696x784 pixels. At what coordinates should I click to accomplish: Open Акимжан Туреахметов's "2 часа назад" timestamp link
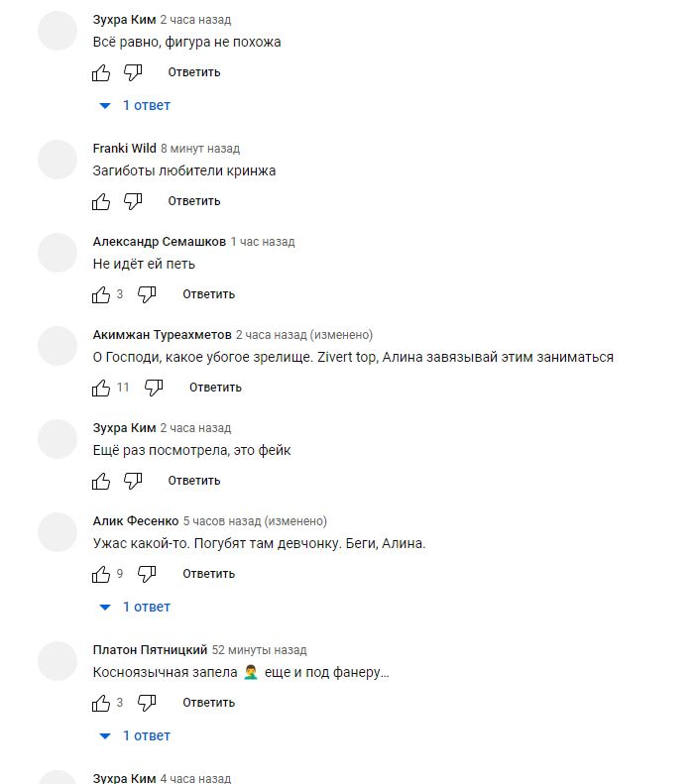point(271,335)
